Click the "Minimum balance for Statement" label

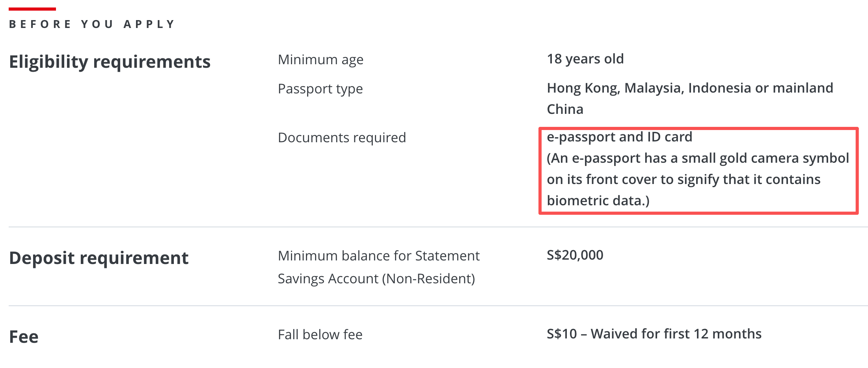coord(378,256)
